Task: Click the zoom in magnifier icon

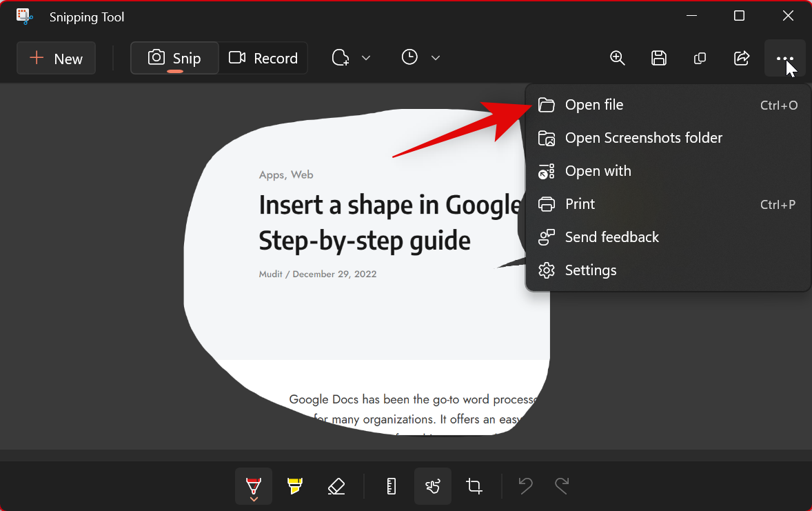Action: [x=618, y=58]
